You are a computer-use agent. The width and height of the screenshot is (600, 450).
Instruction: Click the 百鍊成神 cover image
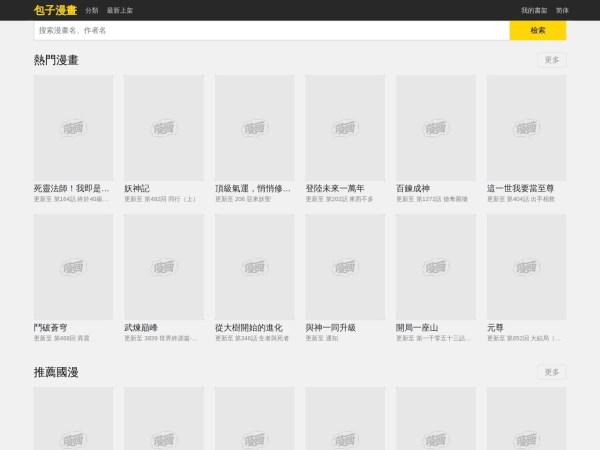tap(435, 128)
